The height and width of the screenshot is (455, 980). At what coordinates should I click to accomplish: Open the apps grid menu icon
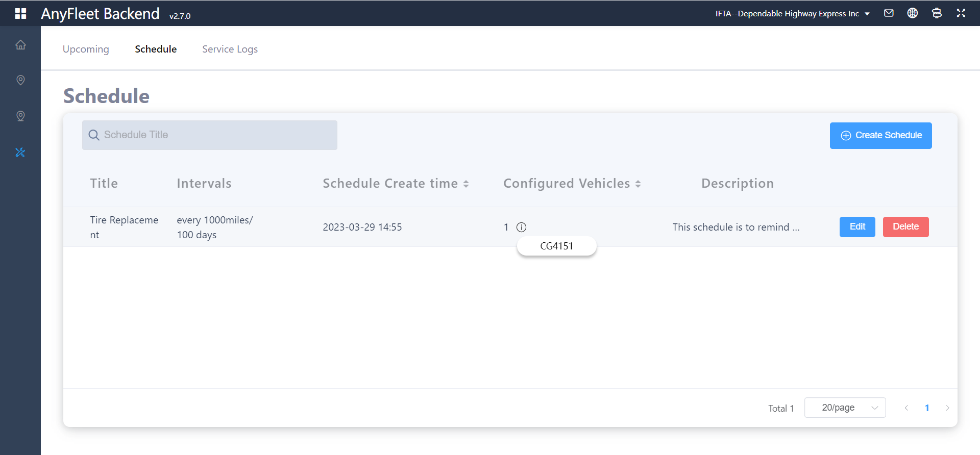[20, 13]
